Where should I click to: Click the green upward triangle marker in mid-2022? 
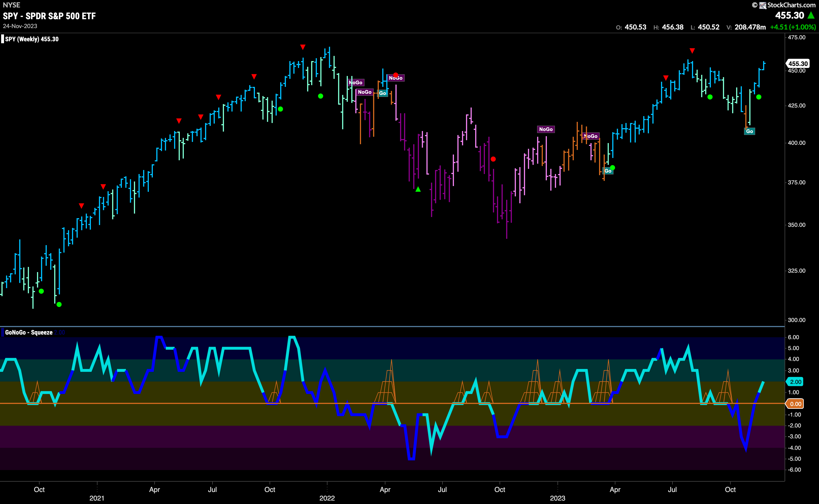418,189
